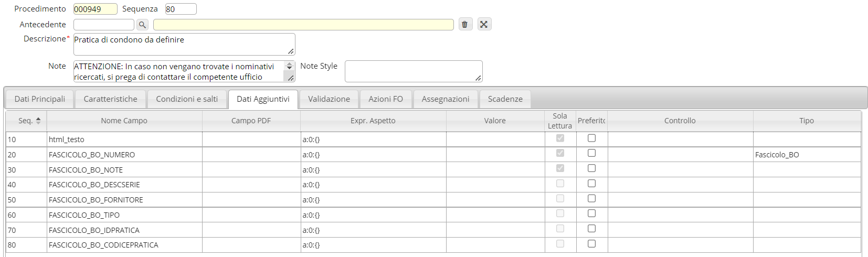Viewport: 868px width, 257px height.
Task: Click the Nome Campo column header
Action: (124, 121)
